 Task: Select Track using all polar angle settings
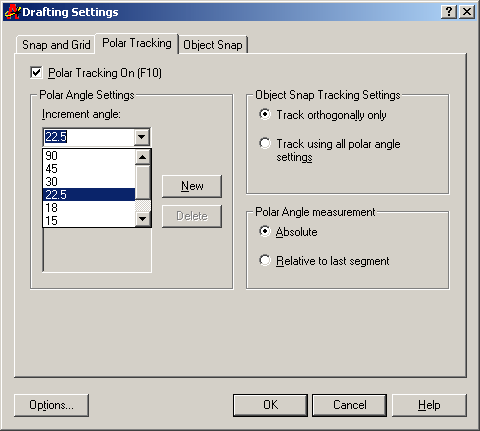[265, 143]
